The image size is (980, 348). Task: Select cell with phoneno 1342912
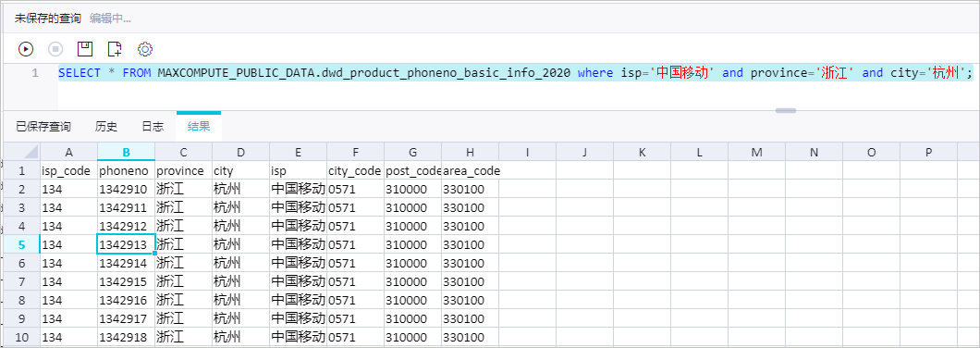coord(127,226)
